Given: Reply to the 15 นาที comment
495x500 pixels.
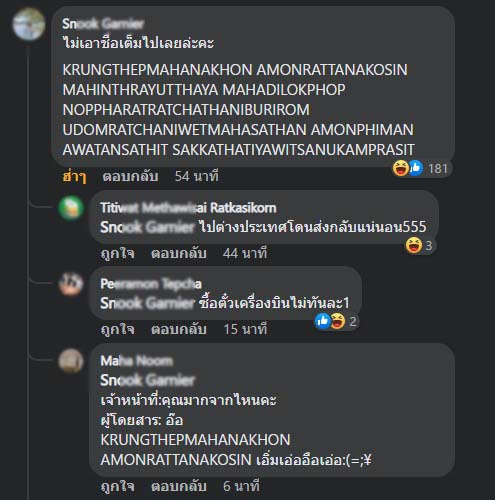Looking at the screenshot, I should pyautogui.click(x=179, y=329).
